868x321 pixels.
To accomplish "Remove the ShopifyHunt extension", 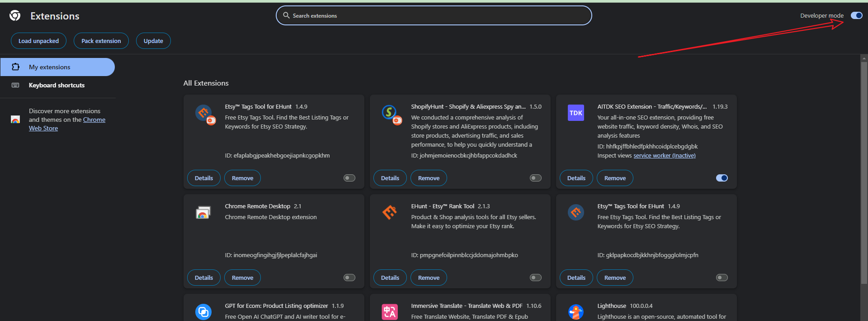I will click(x=429, y=178).
